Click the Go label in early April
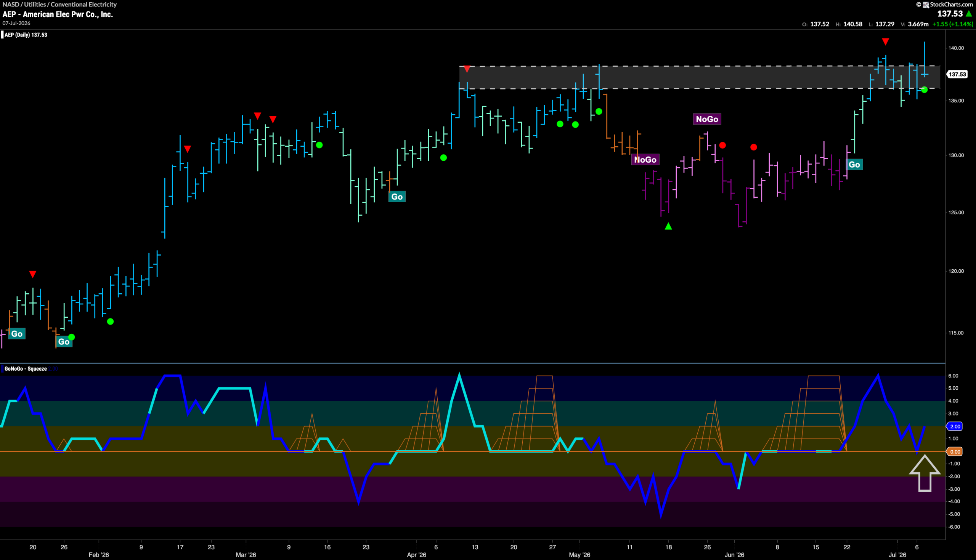Viewport: 976px width, 560px height. pyautogui.click(x=397, y=197)
